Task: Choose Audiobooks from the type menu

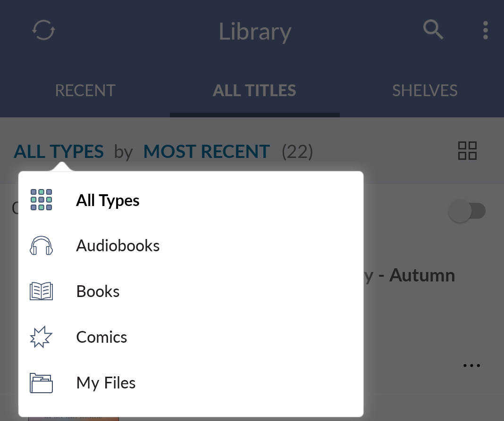Action: click(118, 245)
